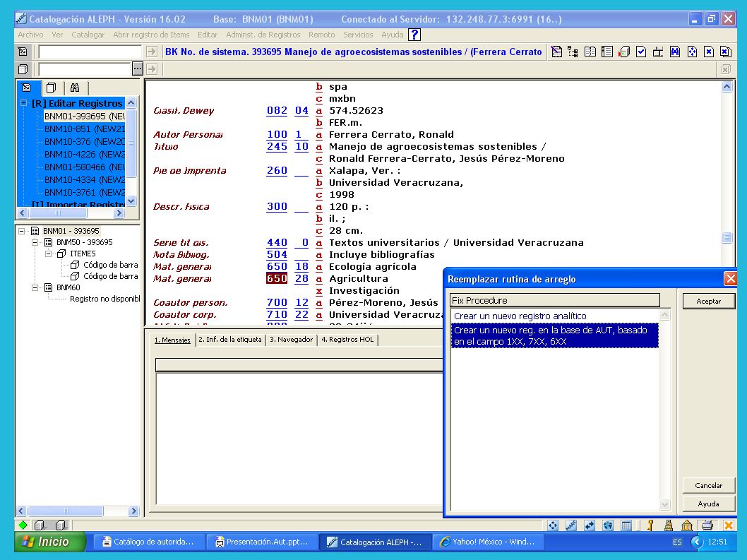Viewport: 747px width, 560px height.
Task: Collapse the BNM60 tree node
Action: point(35,287)
